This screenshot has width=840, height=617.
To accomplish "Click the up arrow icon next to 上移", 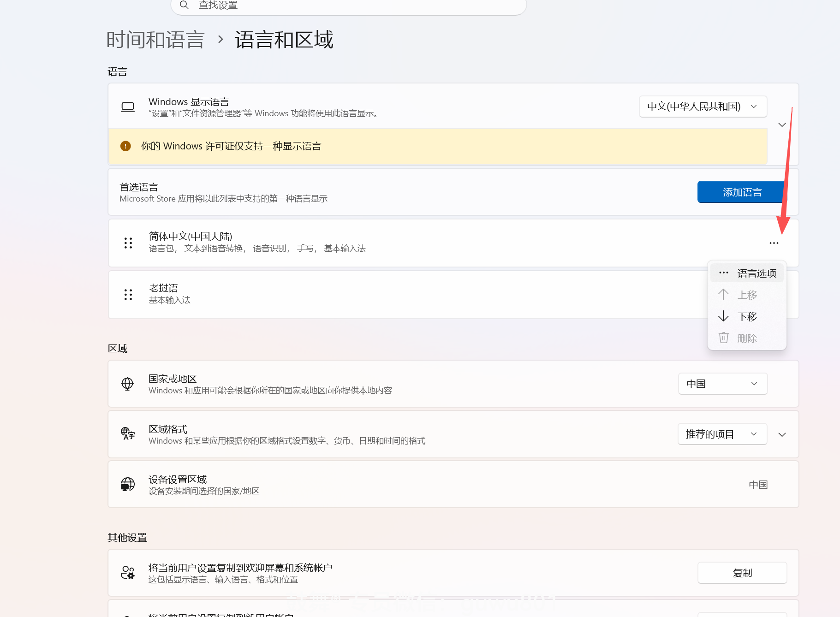I will (x=723, y=294).
